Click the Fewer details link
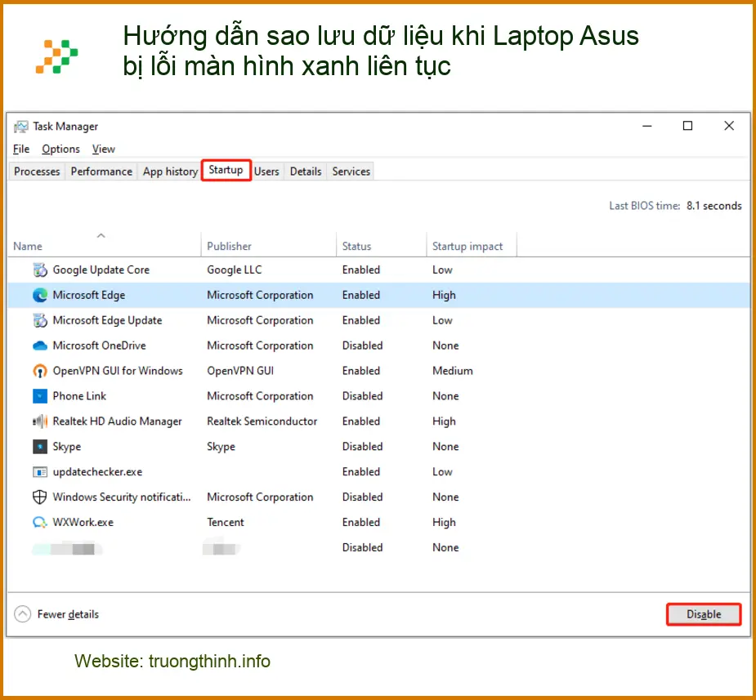The image size is (756, 700). pos(68,614)
